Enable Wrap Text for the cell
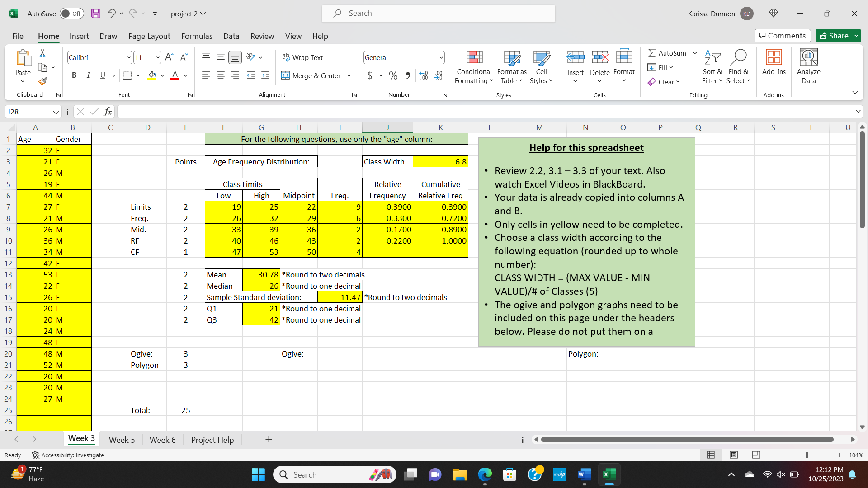This screenshot has height=488, width=868. (303, 57)
